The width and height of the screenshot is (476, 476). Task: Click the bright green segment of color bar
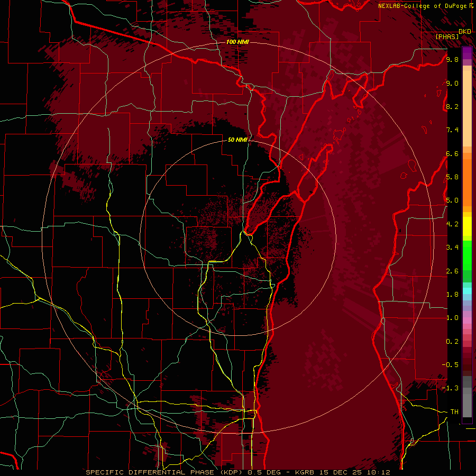point(467,255)
